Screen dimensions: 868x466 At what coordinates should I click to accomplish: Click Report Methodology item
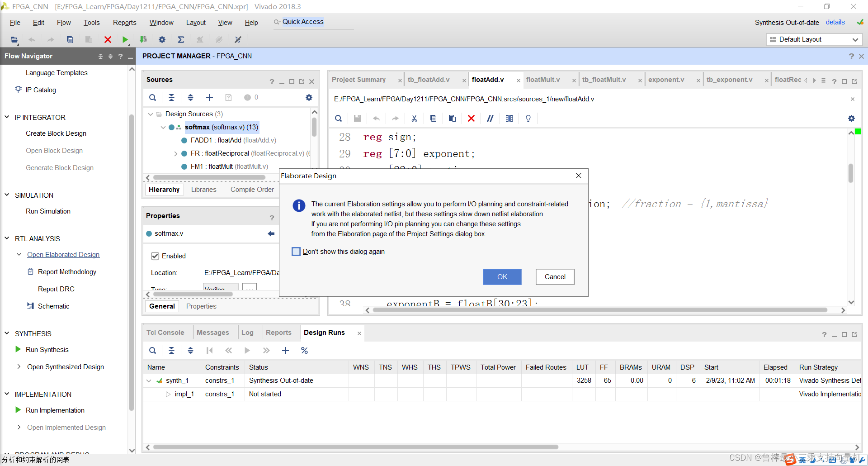click(x=67, y=272)
